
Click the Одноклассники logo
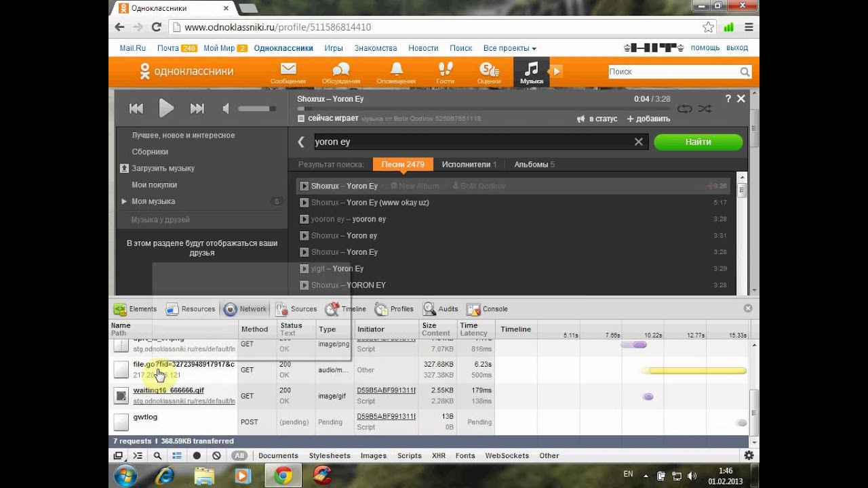point(186,71)
